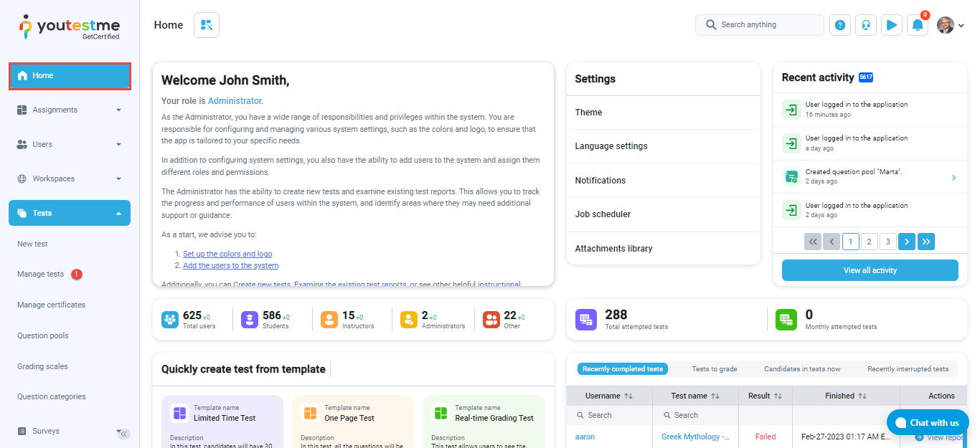
Task: Click the Total users statistic icon
Action: pos(170,320)
